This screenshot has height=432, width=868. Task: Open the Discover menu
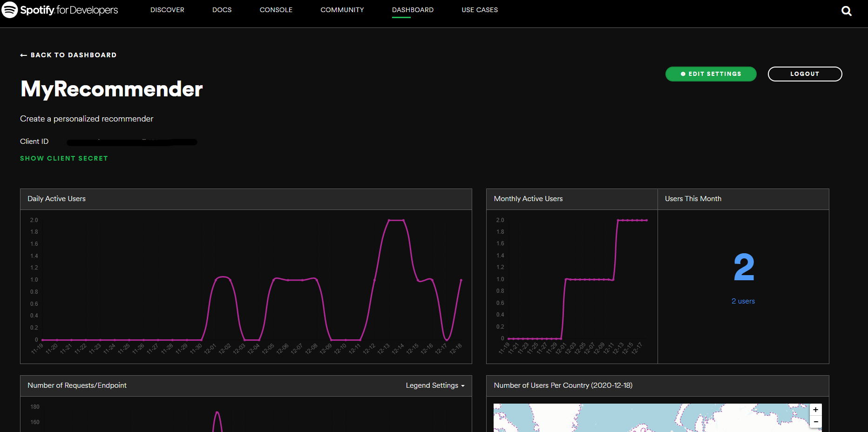coord(167,10)
